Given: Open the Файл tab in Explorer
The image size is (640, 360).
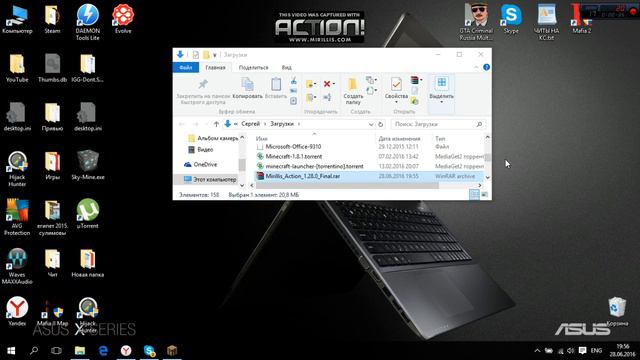Looking at the screenshot, I should (x=186, y=68).
